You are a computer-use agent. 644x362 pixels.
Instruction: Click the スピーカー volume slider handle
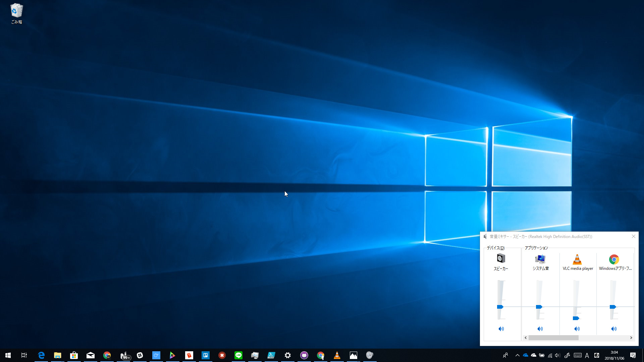(x=500, y=307)
